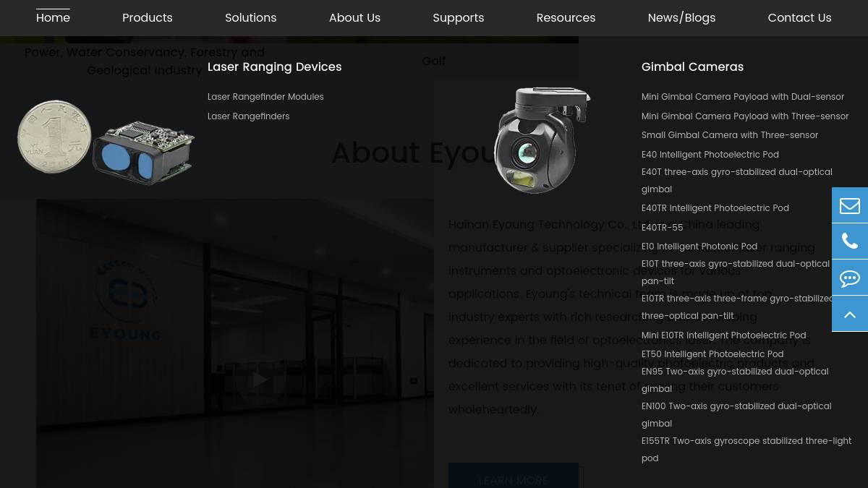Viewport: 868px width, 488px height.
Task: Click the phone call sidebar icon
Action: [850, 241]
